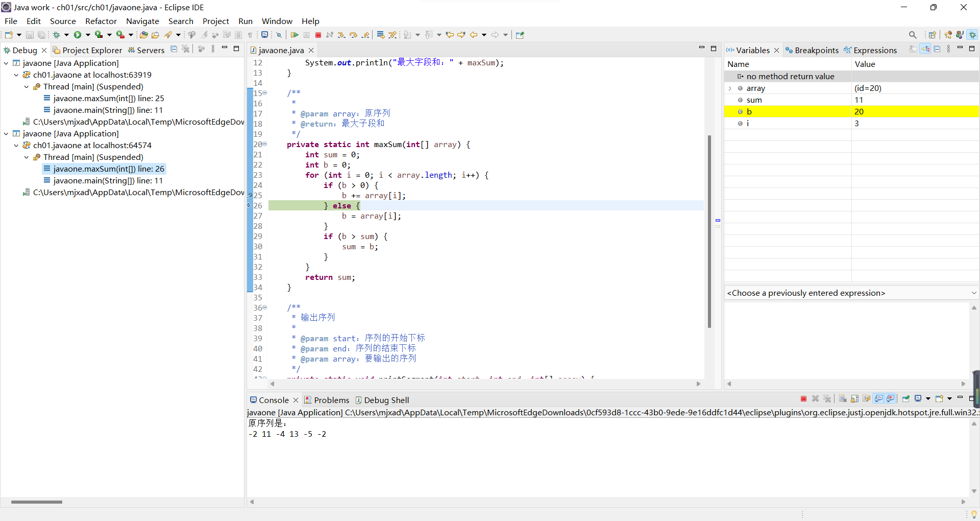The width and height of the screenshot is (980, 521).
Task: Toggle show console on standard error change
Action: pos(891,399)
